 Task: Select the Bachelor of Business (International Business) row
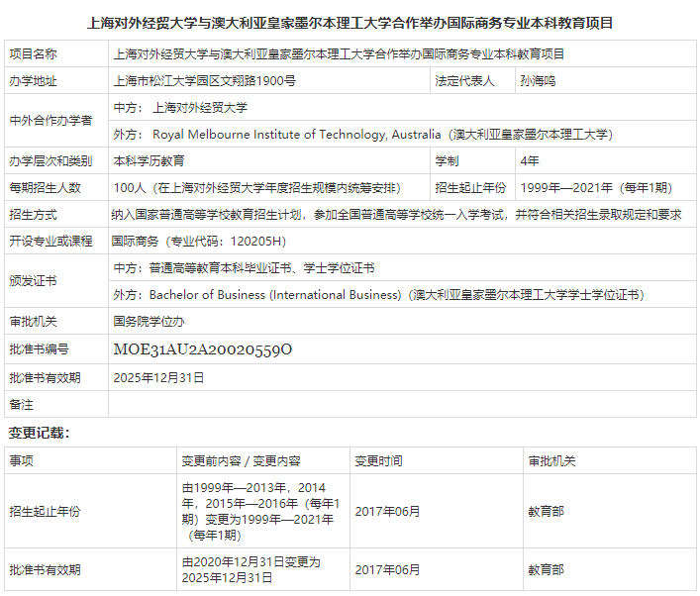pyautogui.click(x=402, y=295)
